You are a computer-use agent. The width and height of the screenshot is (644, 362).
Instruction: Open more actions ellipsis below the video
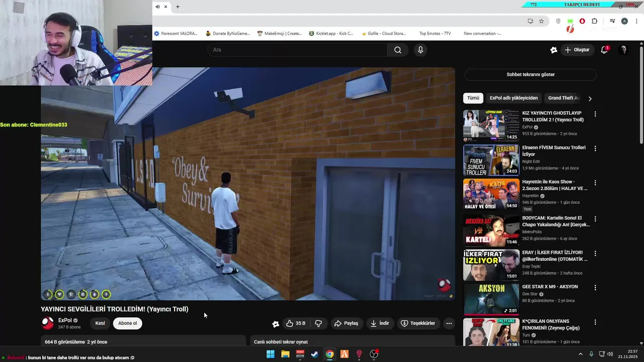(x=449, y=323)
